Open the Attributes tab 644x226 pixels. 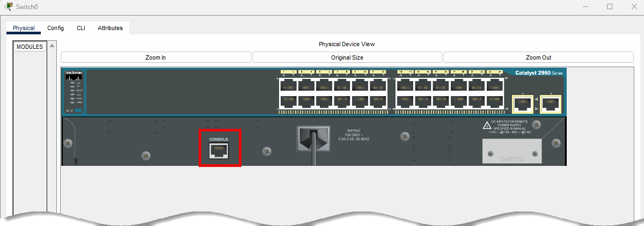click(110, 28)
